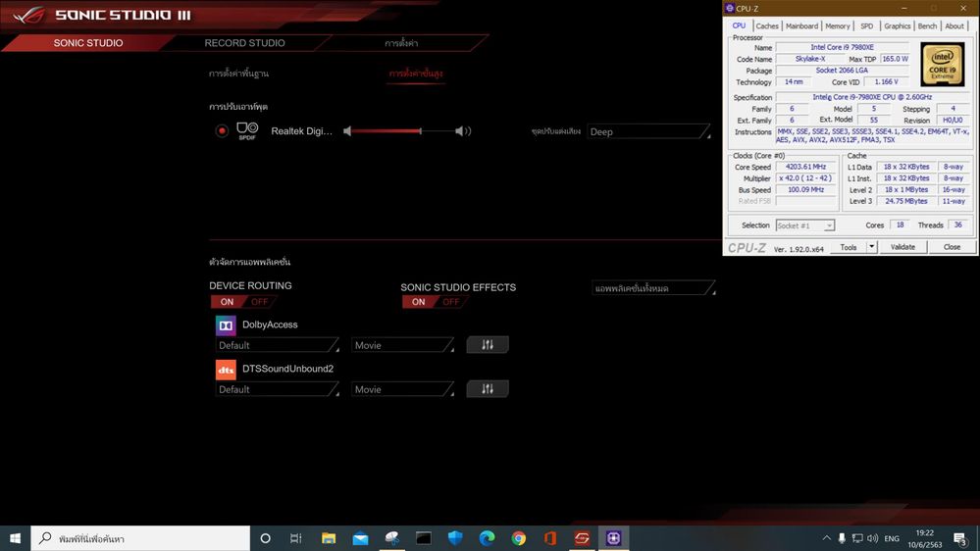Open the Memory tab in CPU-Z
This screenshot has height=551, width=980.
tap(838, 26)
